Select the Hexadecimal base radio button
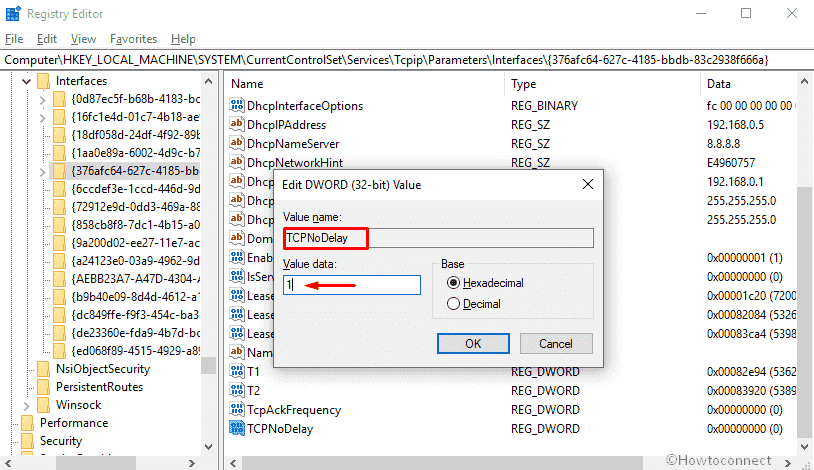Image resolution: width=814 pixels, height=470 pixels. click(454, 283)
